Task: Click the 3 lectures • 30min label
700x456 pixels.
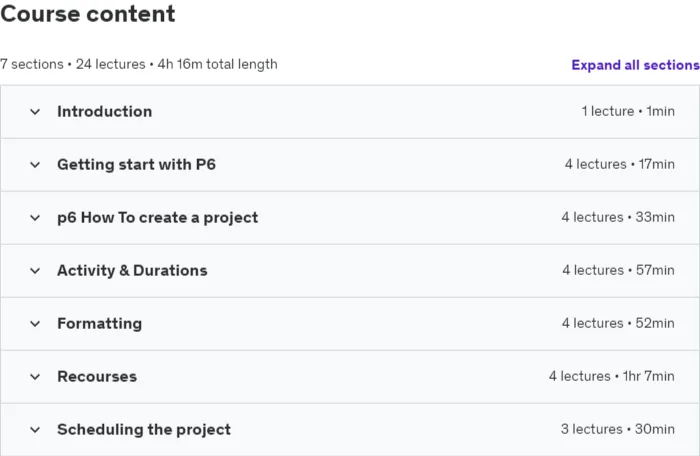Action: point(618,429)
